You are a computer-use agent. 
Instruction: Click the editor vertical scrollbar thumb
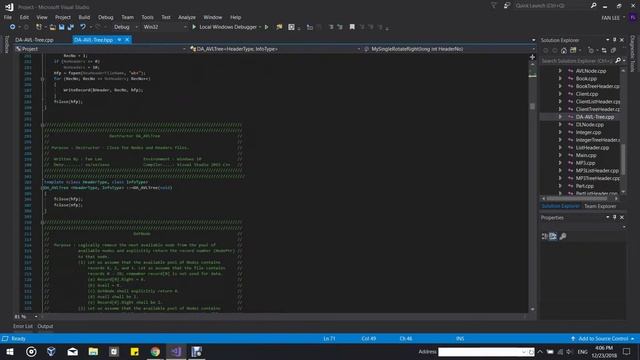tap(532, 106)
